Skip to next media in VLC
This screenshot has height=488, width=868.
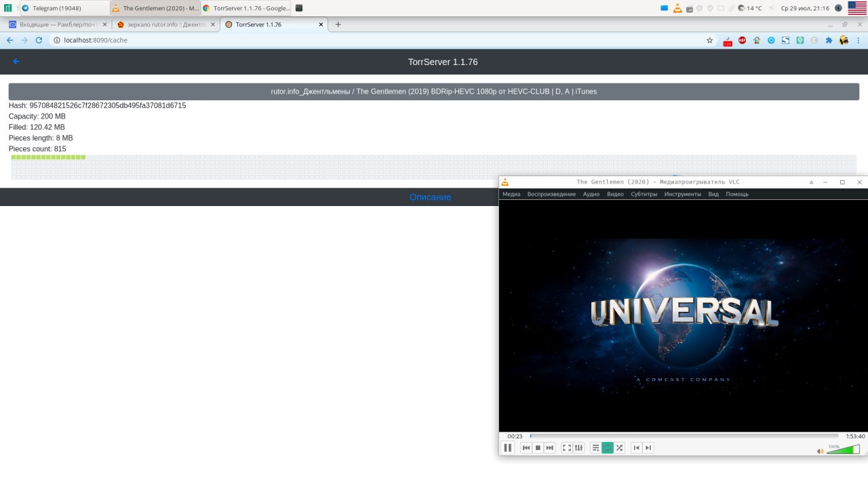tap(549, 448)
